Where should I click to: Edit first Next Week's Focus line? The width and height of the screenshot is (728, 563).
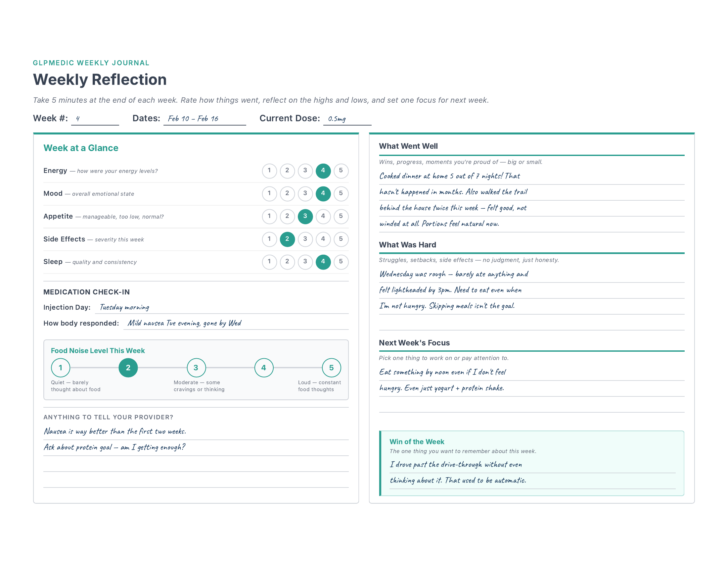[x=531, y=373]
